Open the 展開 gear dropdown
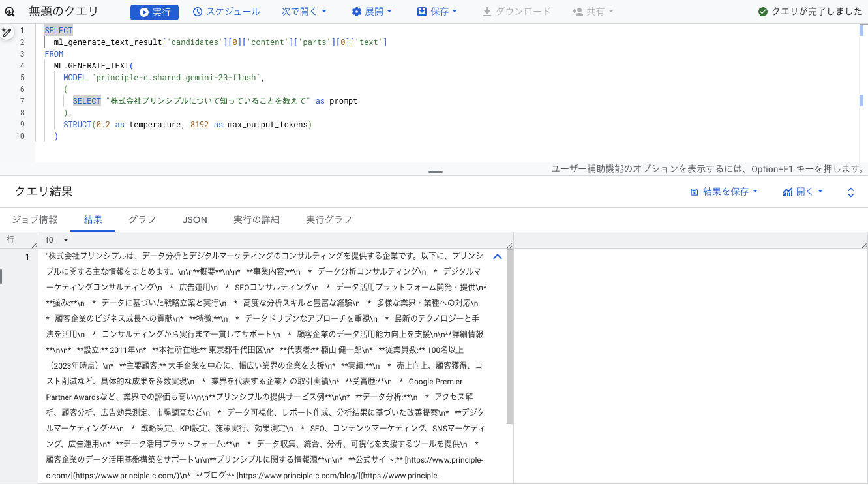The width and height of the screenshot is (868, 486). pyautogui.click(x=372, y=12)
